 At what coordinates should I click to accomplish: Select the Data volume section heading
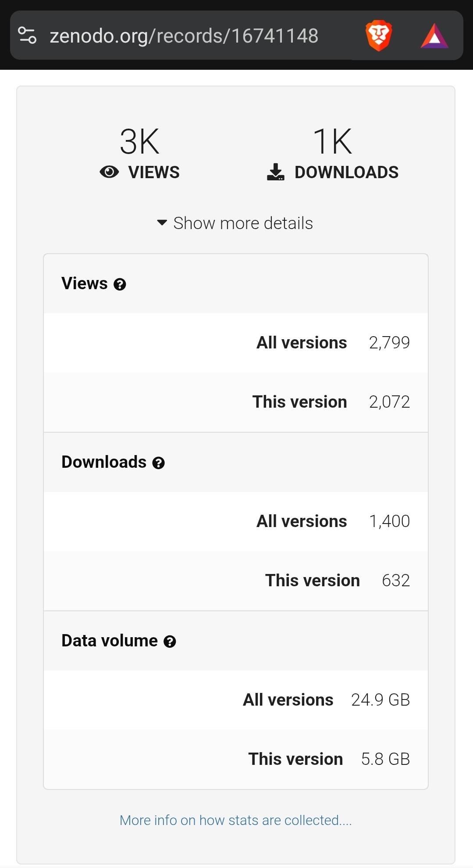(110, 641)
